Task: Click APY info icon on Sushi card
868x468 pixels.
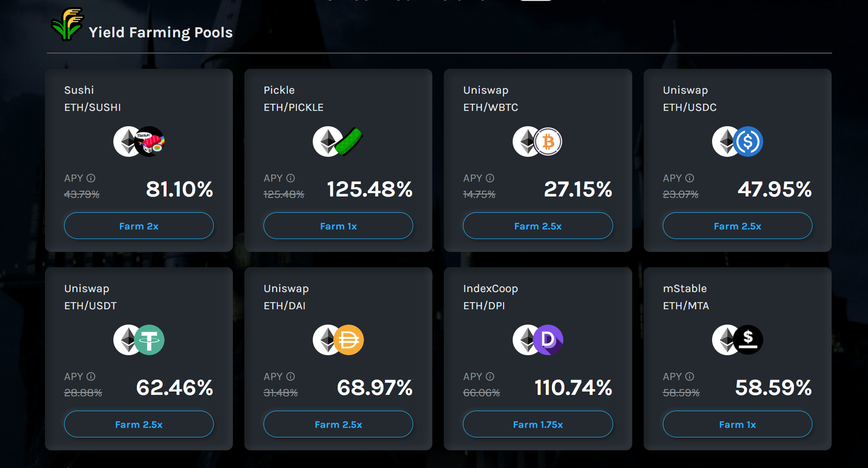Action: (x=91, y=178)
